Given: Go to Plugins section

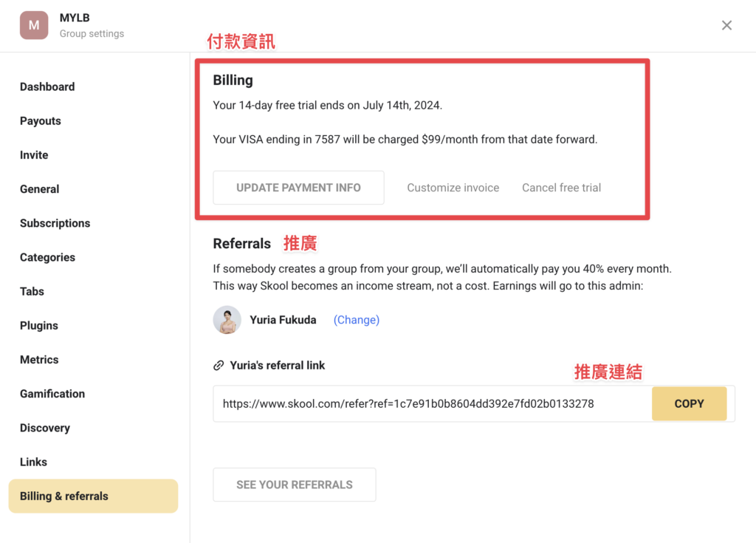Looking at the screenshot, I should [39, 326].
